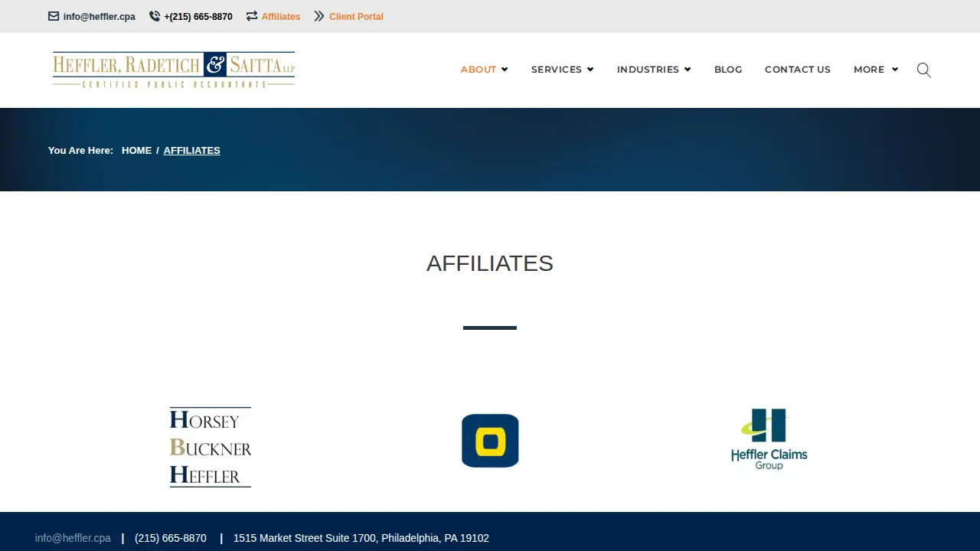Open the More menu item
This screenshot has height=551, width=980.
[x=869, y=70]
